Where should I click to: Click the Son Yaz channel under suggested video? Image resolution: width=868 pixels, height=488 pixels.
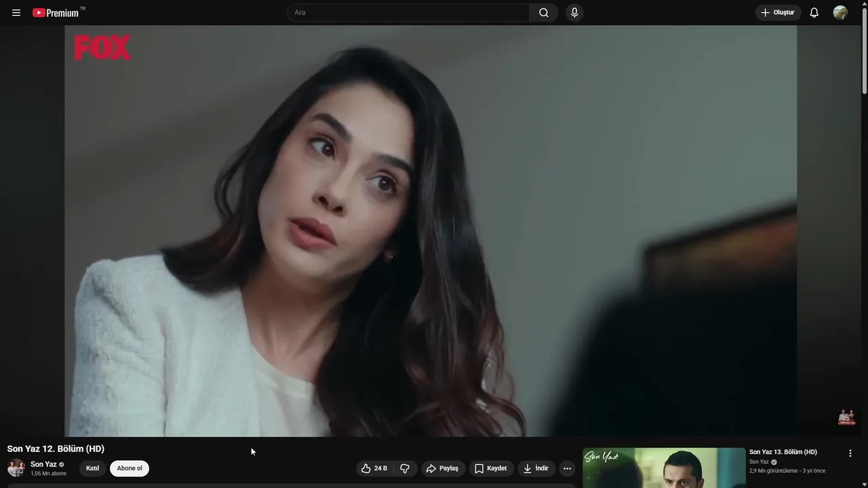coord(759,462)
